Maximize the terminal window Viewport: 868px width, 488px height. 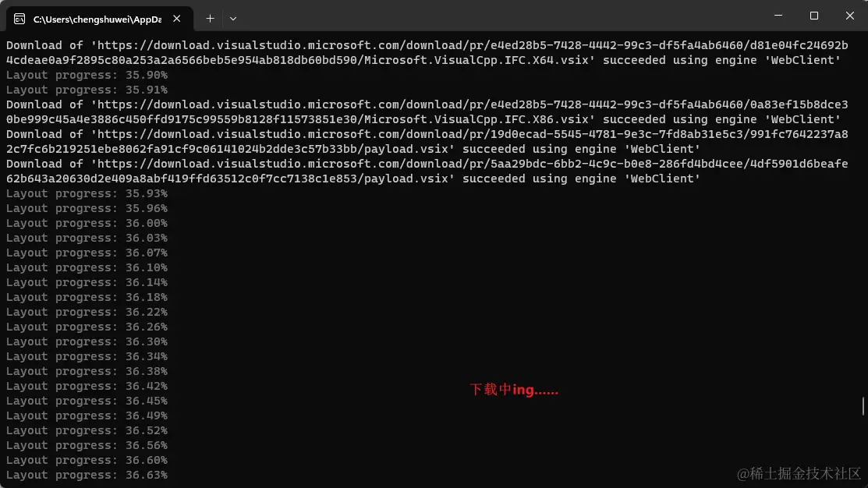813,16
